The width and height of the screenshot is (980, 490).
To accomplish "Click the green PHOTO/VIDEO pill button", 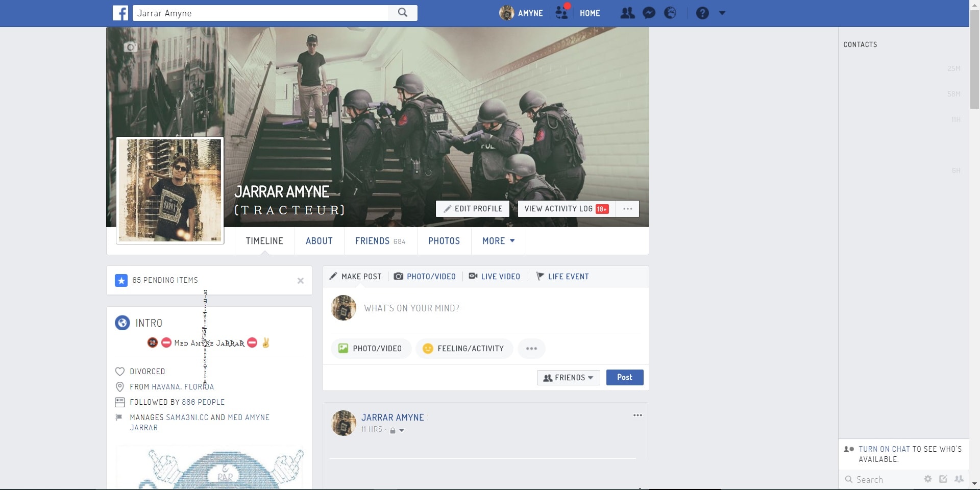I will [x=371, y=349].
